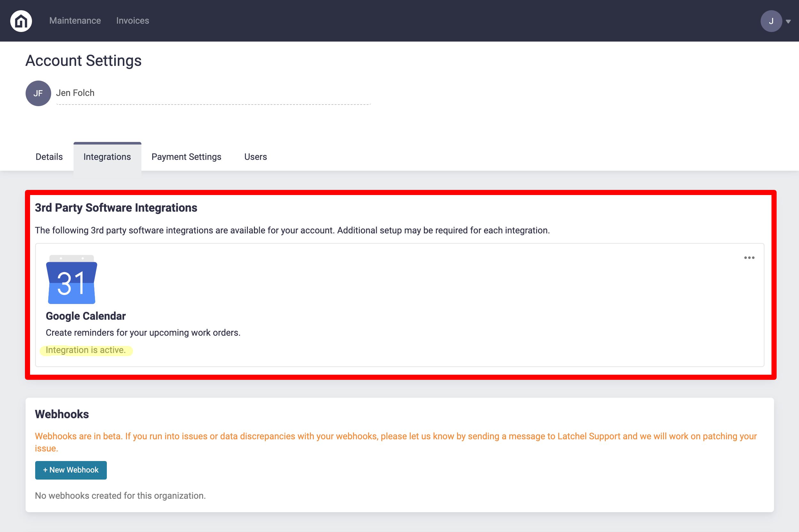799x532 pixels.
Task: Switch to the Details tab
Action: (49, 157)
